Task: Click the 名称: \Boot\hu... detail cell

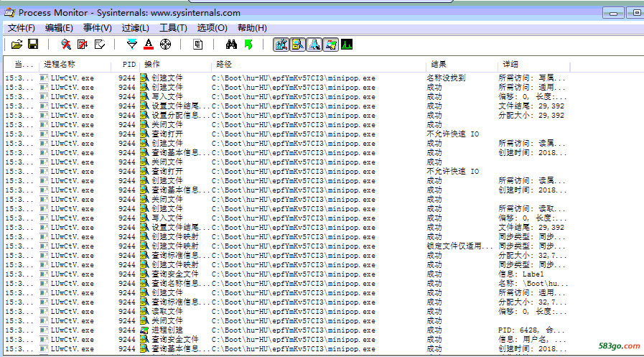Action: coord(533,284)
